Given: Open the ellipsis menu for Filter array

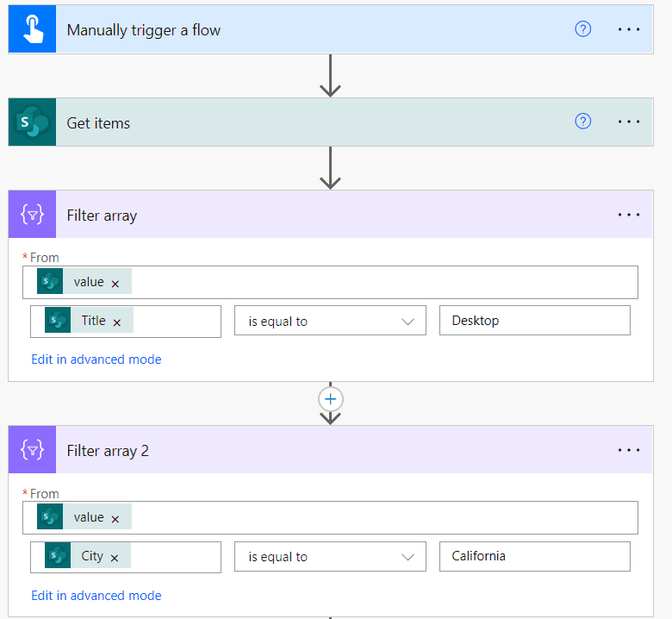Looking at the screenshot, I should [x=629, y=215].
